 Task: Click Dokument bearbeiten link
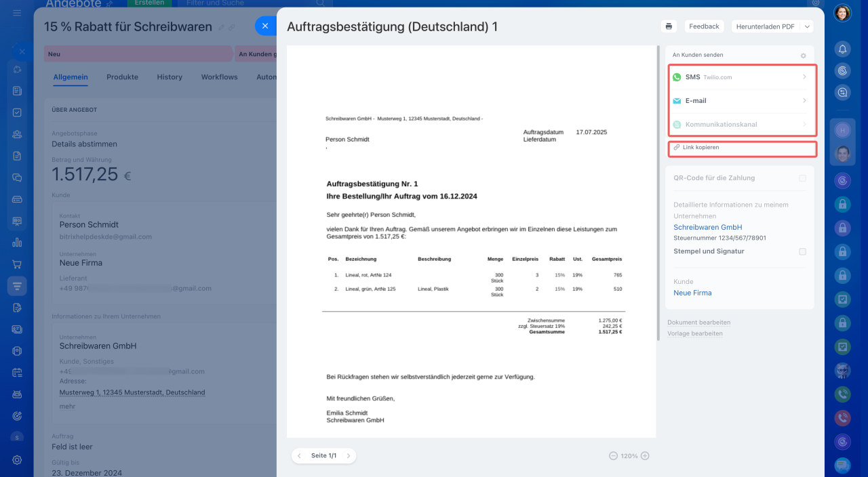(x=698, y=323)
